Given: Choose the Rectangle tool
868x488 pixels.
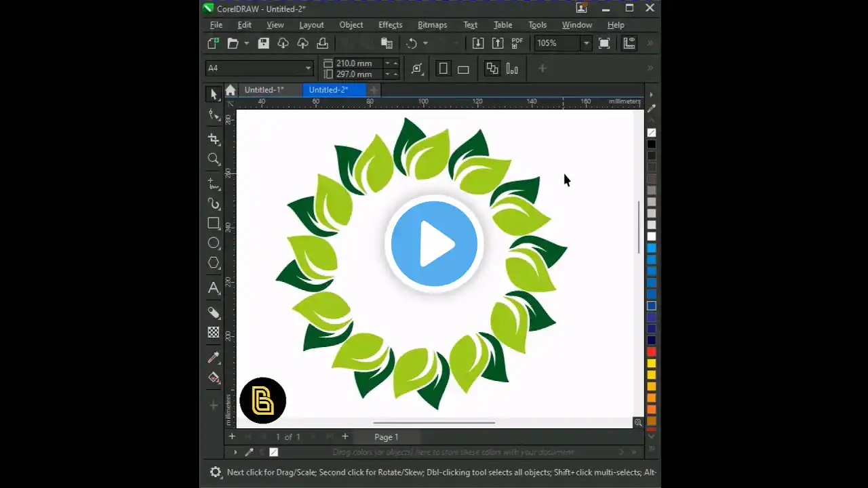Looking at the screenshot, I should [214, 223].
